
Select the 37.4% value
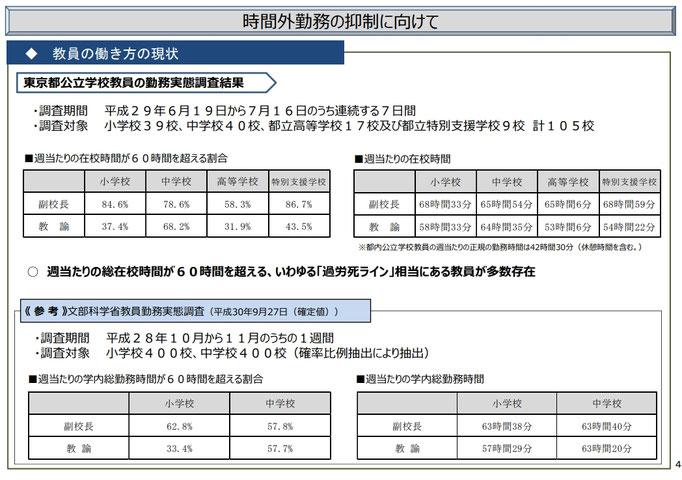point(115,227)
